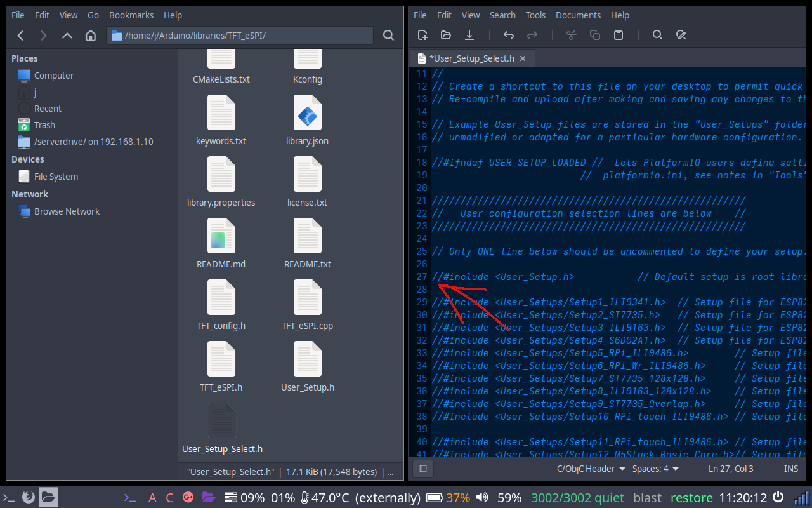
Task: Go up to the parent folder
Action: (x=67, y=36)
